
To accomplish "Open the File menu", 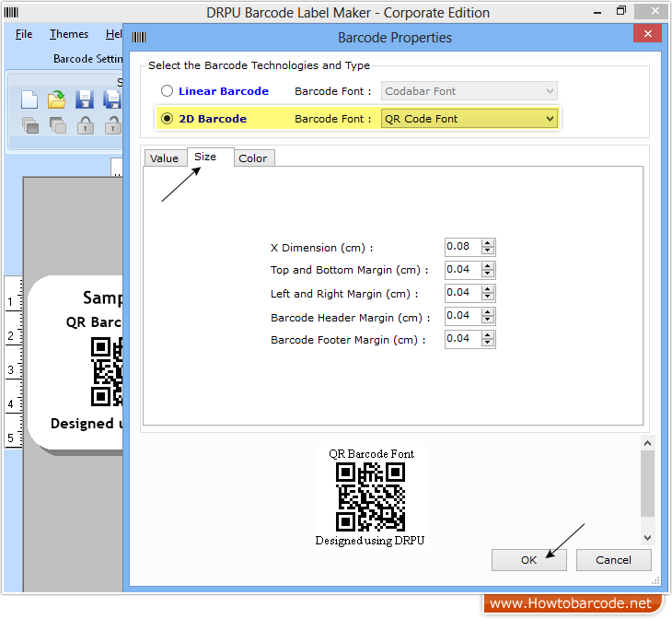I will 24,34.
